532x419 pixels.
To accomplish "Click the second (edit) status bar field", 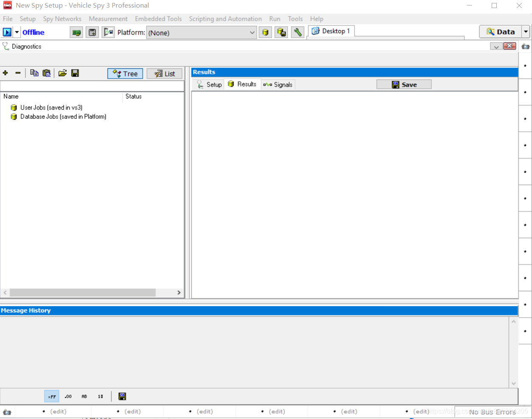I will (x=132, y=411).
